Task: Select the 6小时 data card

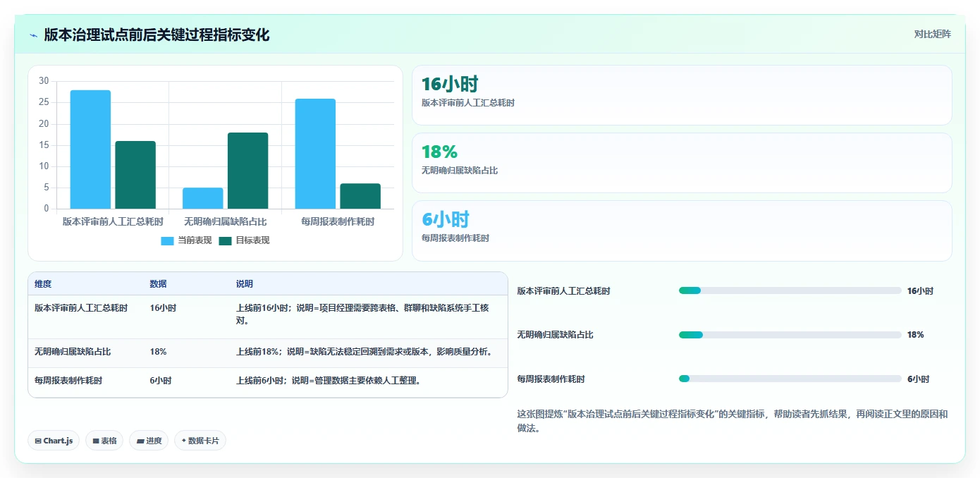Action: click(x=682, y=231)
